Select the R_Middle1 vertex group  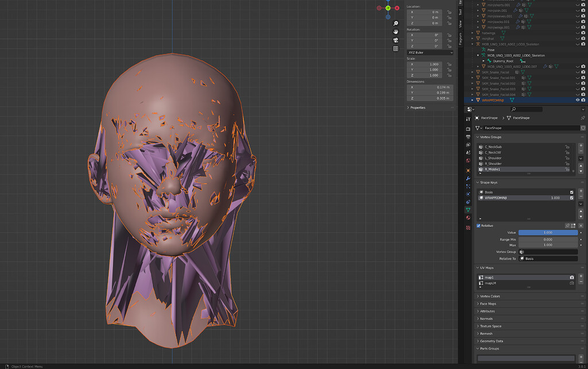pos(524,170)
